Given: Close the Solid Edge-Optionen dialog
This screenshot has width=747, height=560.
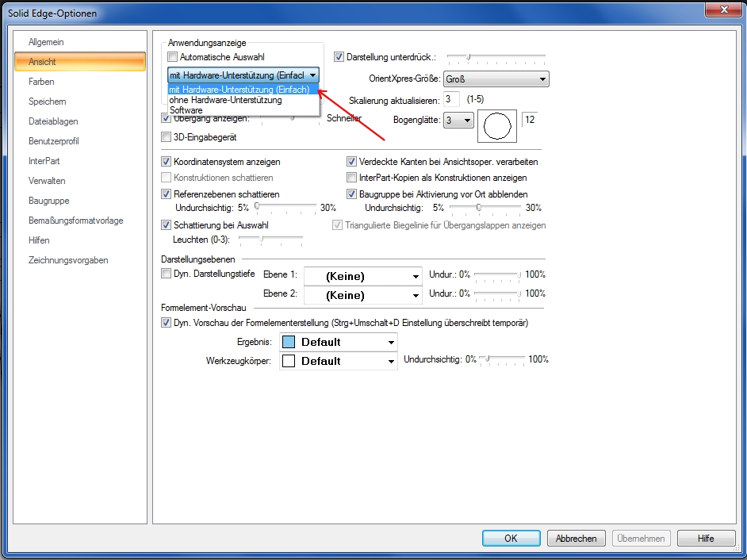Looking at the screenshot, I should point(724,9).
